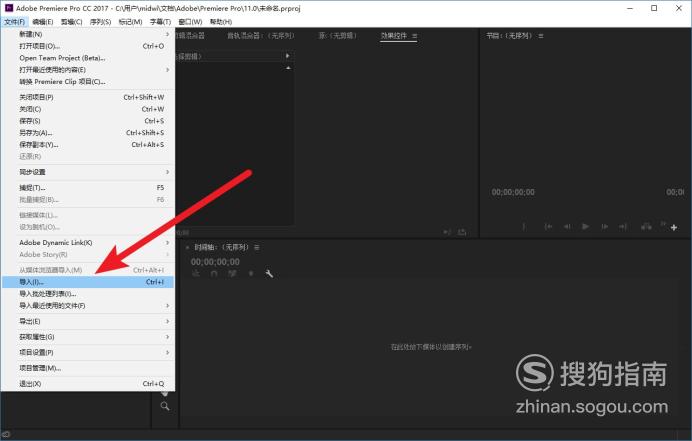The height and width of the screenshot is (441, 692).
Task: Choose 退出(X) menu item
Action: pos(88,384)
